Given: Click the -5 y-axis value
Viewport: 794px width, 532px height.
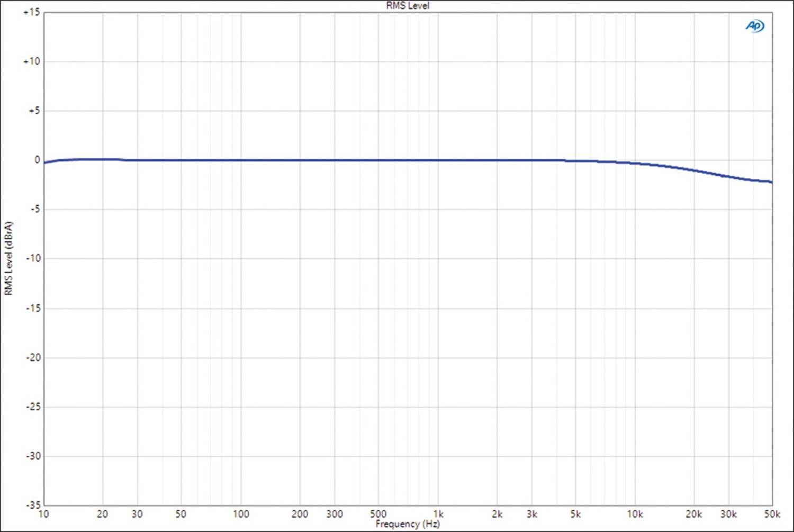Looking at the screenshot, I should [34, 209].
